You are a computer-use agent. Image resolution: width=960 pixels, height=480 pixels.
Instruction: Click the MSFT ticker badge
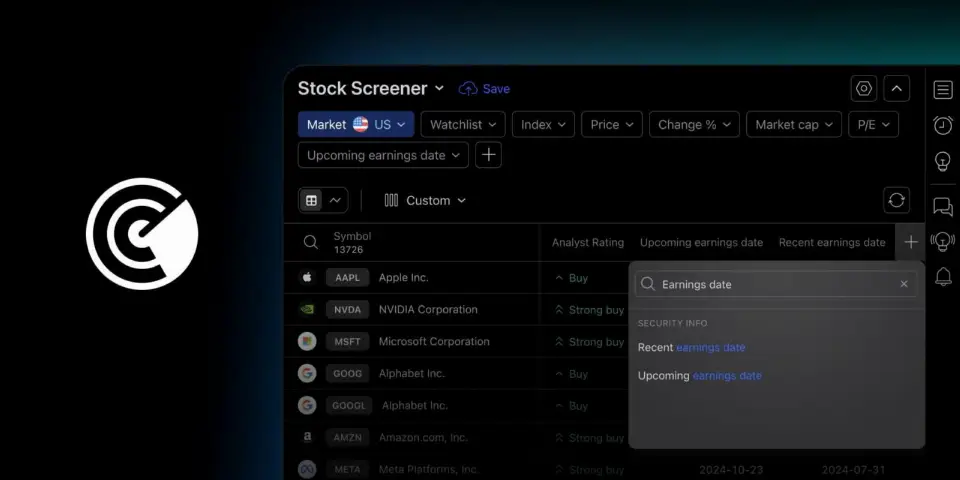[x=348, y=341]
